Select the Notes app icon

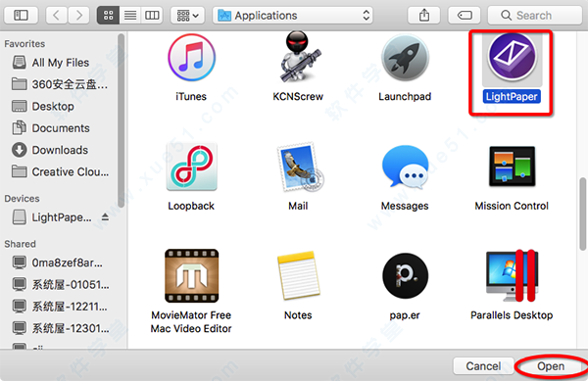pos(299,276)
